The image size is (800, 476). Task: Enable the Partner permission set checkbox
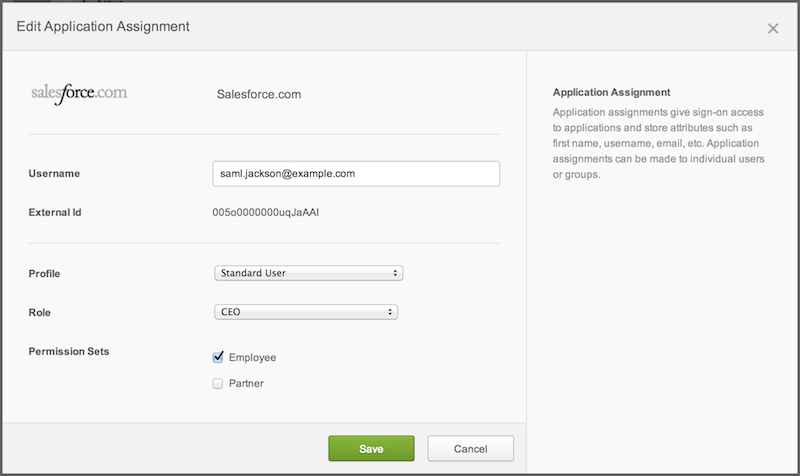218,383
